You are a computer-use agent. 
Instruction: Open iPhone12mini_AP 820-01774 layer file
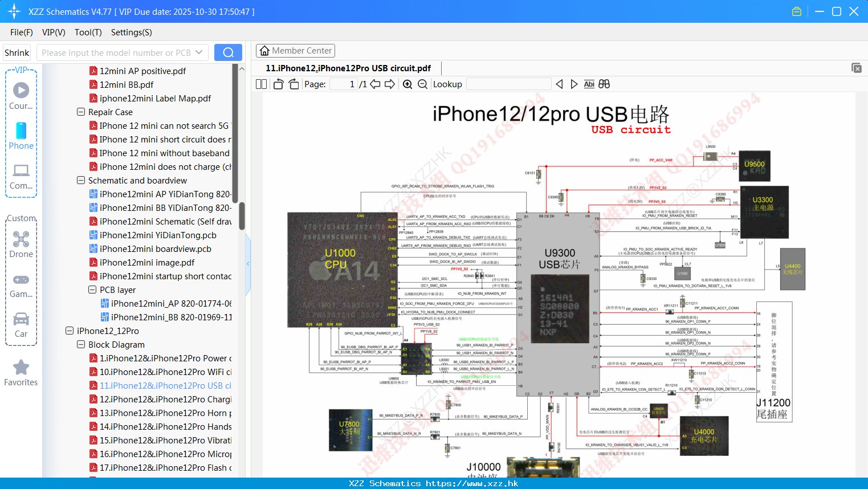166,304
